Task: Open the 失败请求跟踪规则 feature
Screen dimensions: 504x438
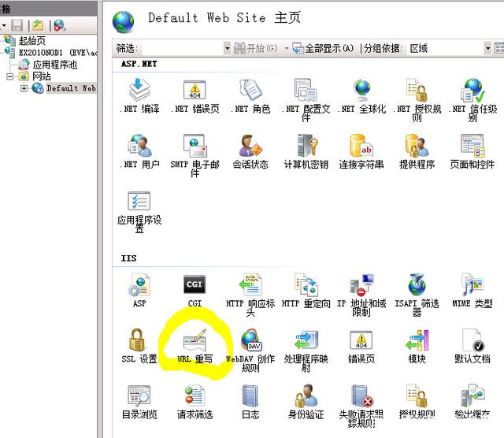Action: (x=361, y=406)
